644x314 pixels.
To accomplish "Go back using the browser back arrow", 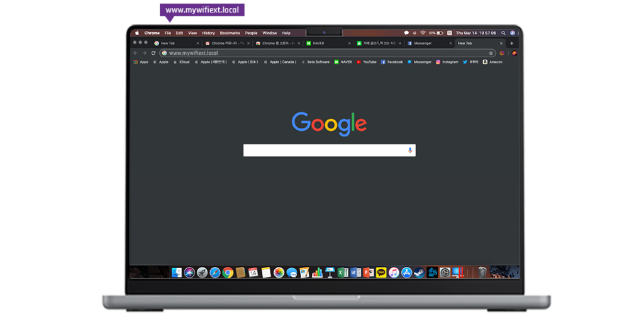I will [136, 53].
